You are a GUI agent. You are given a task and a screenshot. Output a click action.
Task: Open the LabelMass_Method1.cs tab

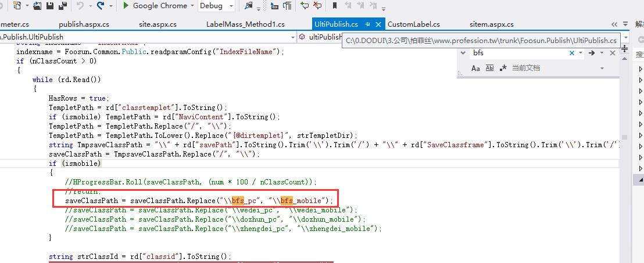[x=245, y=24]
